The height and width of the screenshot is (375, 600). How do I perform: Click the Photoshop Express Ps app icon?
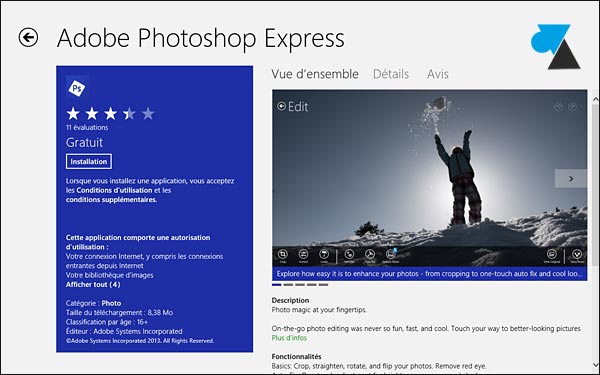pos(77,88)
